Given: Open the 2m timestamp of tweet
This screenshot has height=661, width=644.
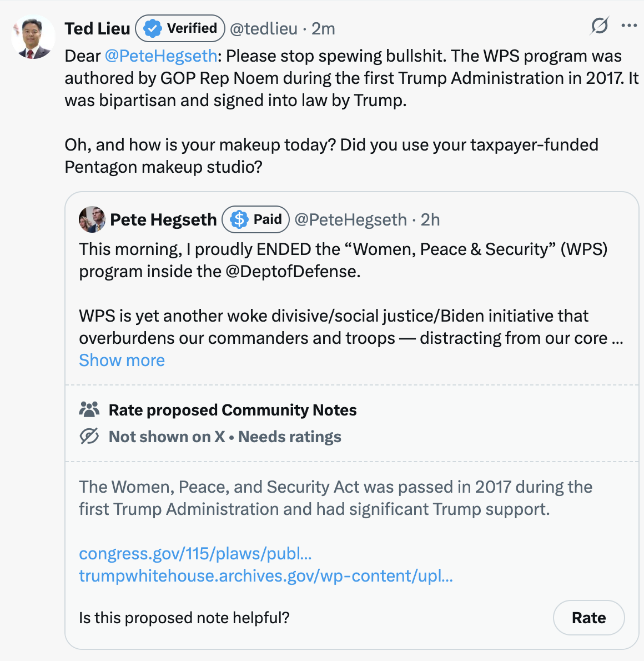Looking at the screenshot, I should (x=323, y=29).
